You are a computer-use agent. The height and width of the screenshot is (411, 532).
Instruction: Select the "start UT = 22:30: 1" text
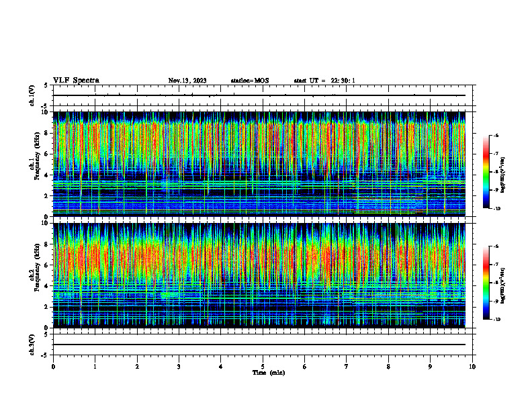(x=324, y=81)
